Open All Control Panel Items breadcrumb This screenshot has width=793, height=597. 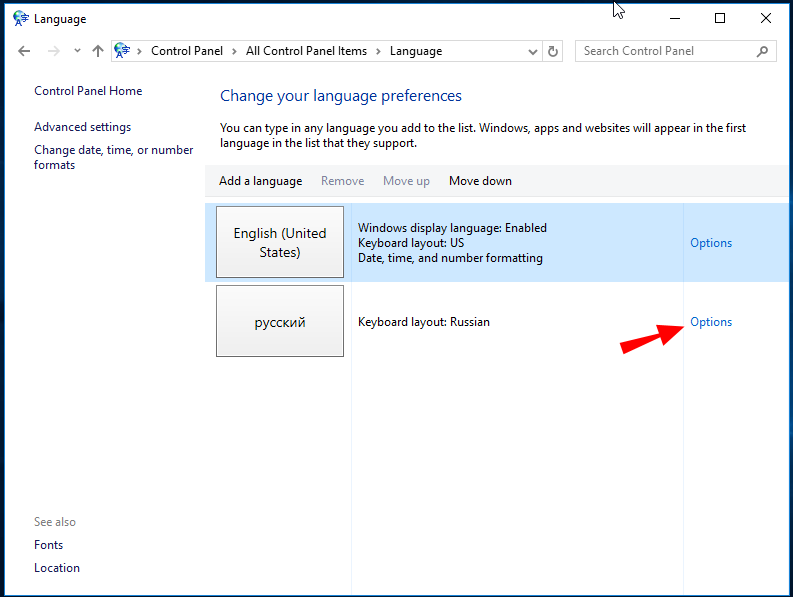[306, 51]
